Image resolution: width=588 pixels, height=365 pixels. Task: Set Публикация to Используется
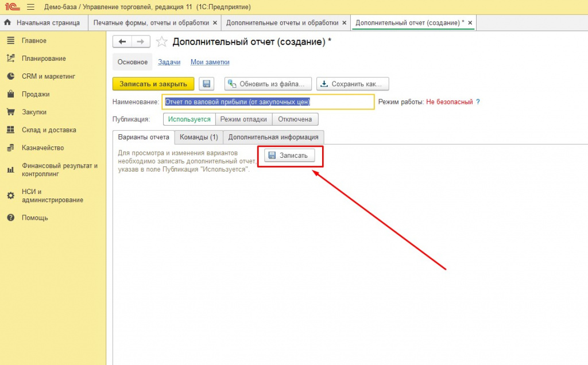pos(189,119)
